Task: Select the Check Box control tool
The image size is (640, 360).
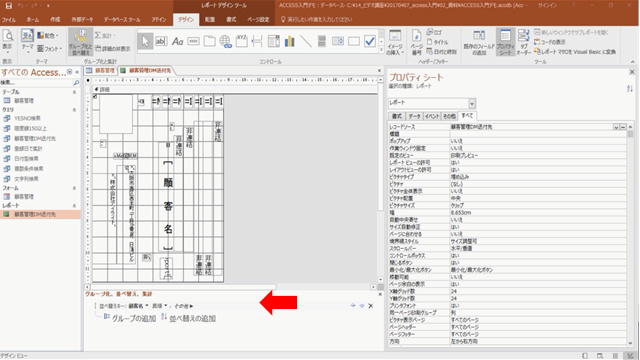Action: (x=370, y=41)
